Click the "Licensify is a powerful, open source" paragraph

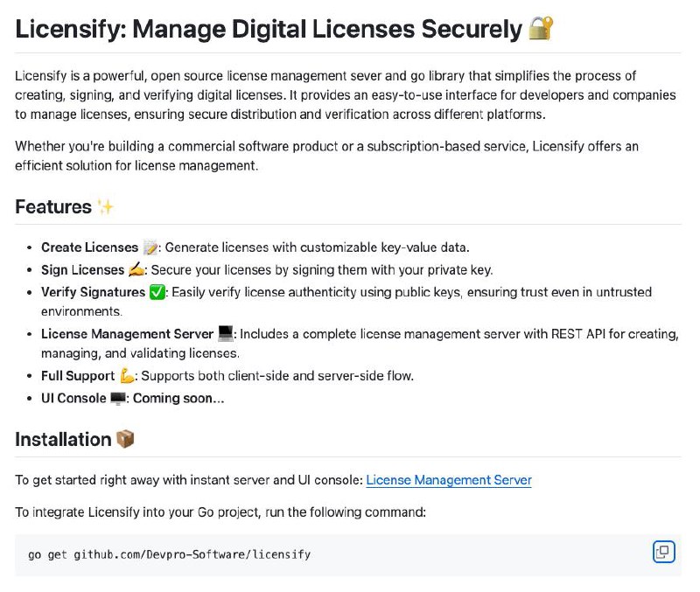[345, 95]
